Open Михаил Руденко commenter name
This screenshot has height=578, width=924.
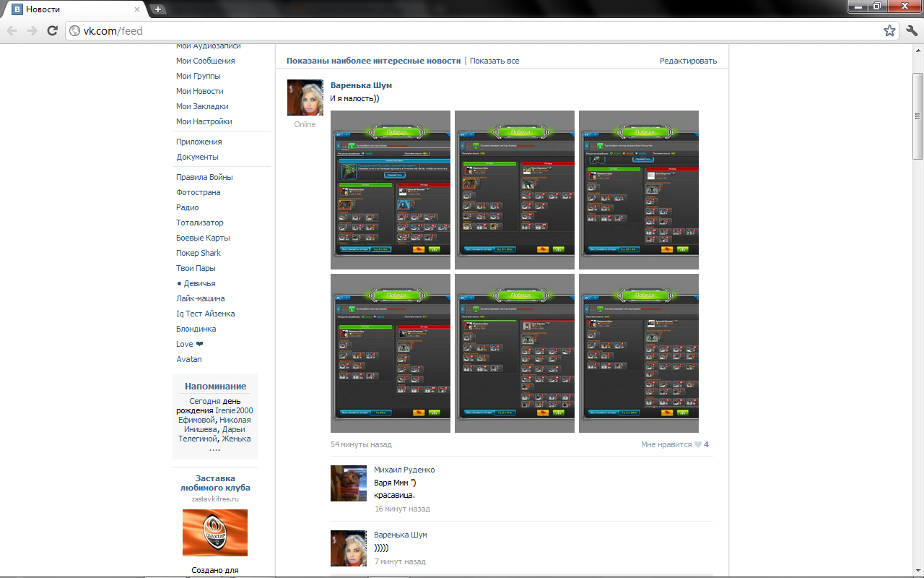pos(404,470)
